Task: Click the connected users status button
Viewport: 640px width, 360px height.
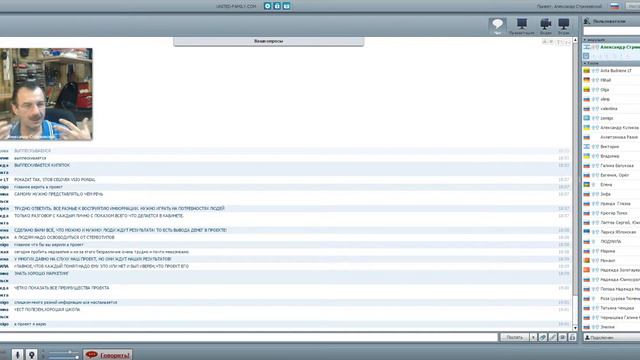Action: point(611,338)
